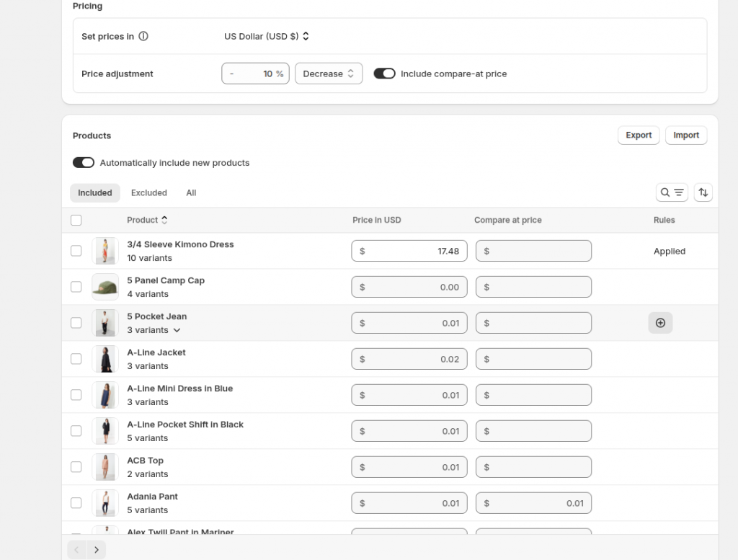The width and height of the screenshot is (738, 560).
Task: Select ACB Top checkbox
Action: (76, 467)
